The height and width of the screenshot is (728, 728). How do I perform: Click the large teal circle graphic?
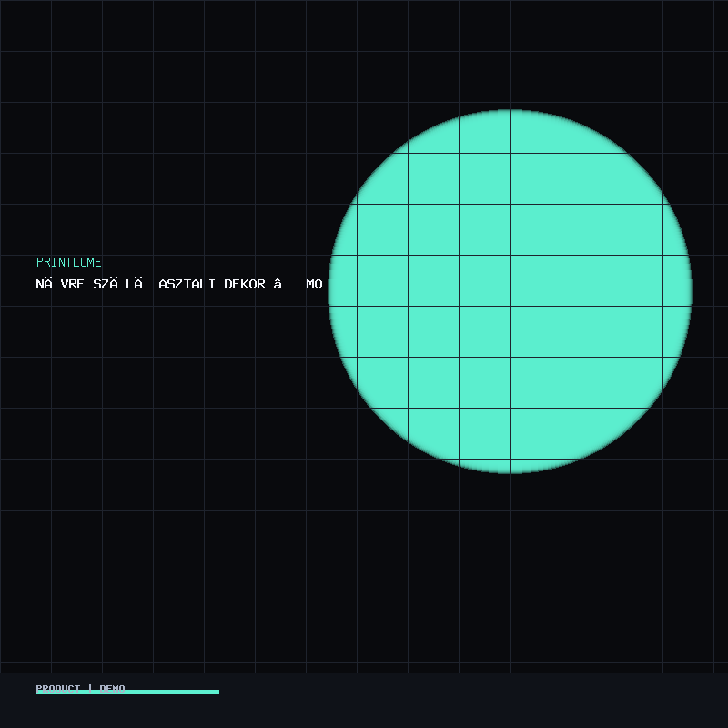point(510,291)
